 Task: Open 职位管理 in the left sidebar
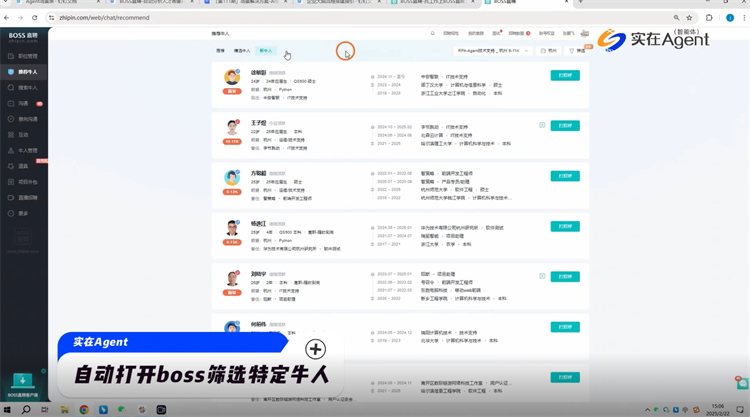tap(26, 56)
